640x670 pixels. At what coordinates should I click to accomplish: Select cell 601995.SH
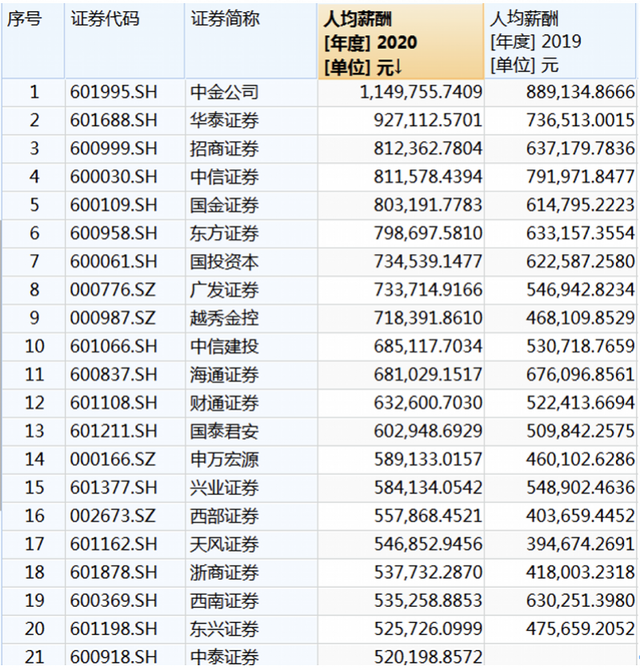tap(125, 92)
